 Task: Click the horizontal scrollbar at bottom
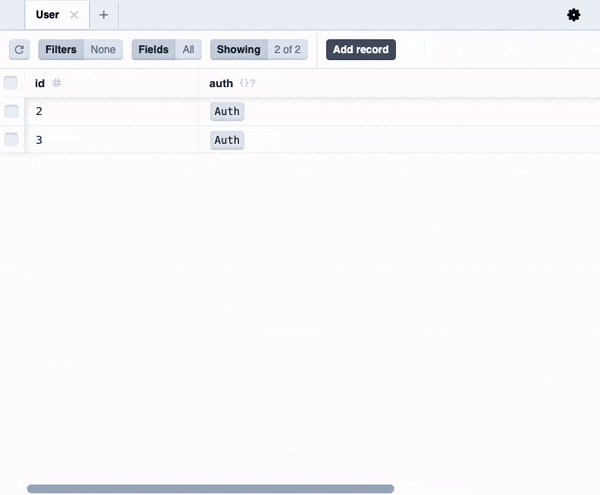[x=210, y=489]
